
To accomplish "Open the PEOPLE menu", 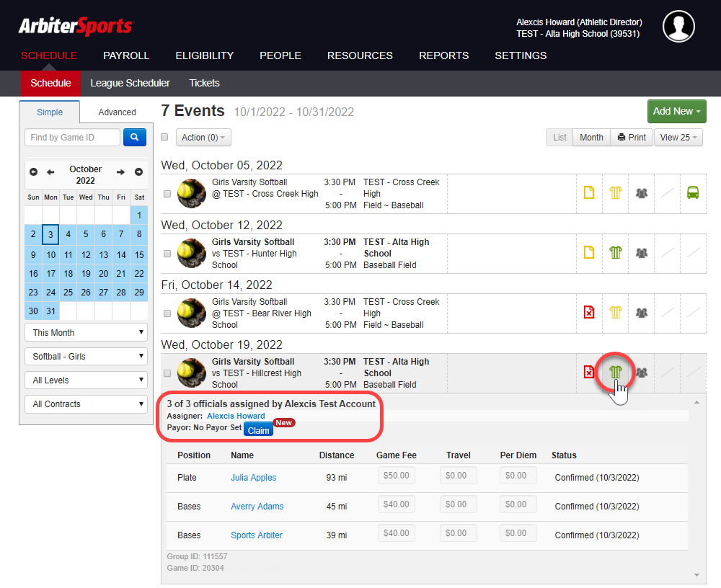I will click(x=280, y=55).
